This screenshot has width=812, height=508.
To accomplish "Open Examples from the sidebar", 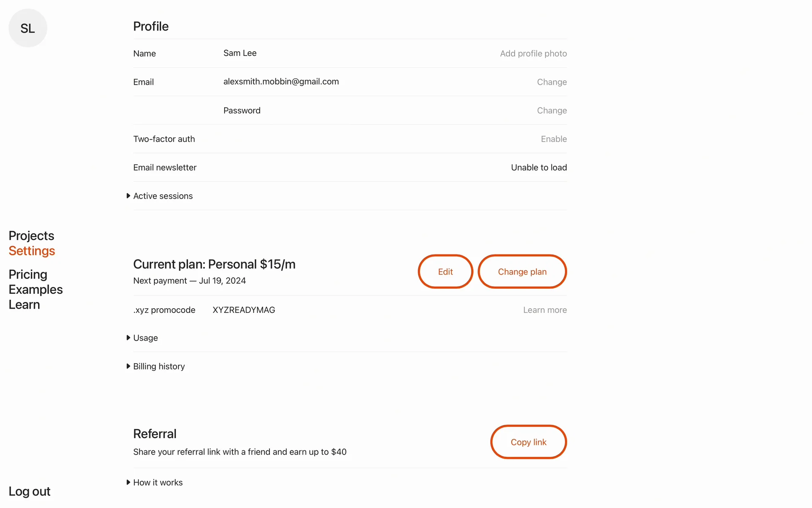I will tap(36, 290).
